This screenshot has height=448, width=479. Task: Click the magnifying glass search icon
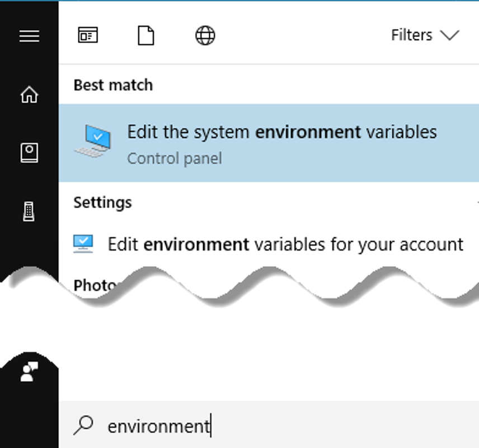tap(83, 426)
